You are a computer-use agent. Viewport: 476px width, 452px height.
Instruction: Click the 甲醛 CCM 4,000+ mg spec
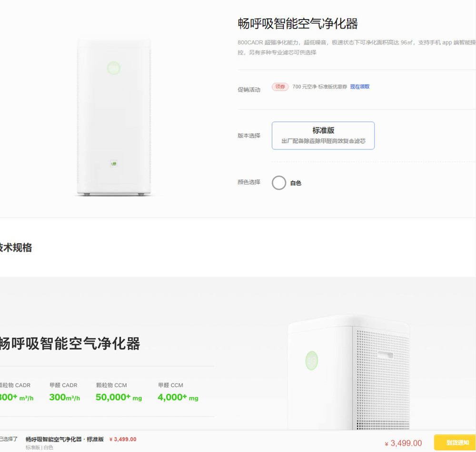coord(178,393)
